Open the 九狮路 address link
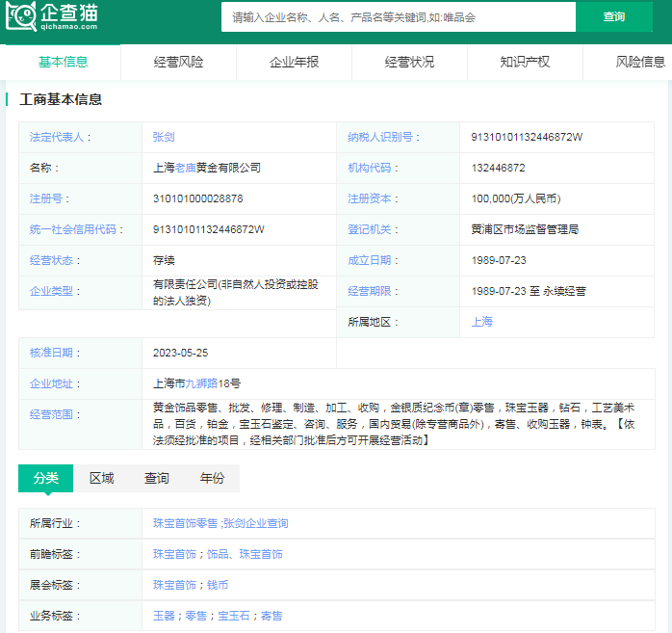The image size is (672, 633). coord(201,383)
